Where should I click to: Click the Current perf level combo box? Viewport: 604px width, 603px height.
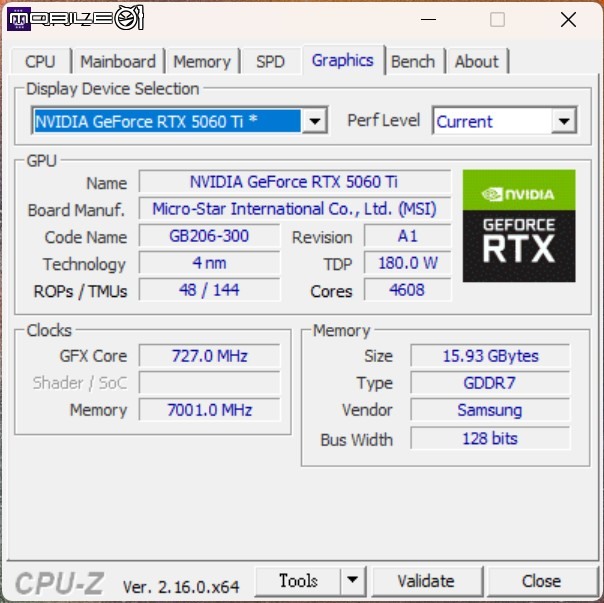tap(505, 121)
